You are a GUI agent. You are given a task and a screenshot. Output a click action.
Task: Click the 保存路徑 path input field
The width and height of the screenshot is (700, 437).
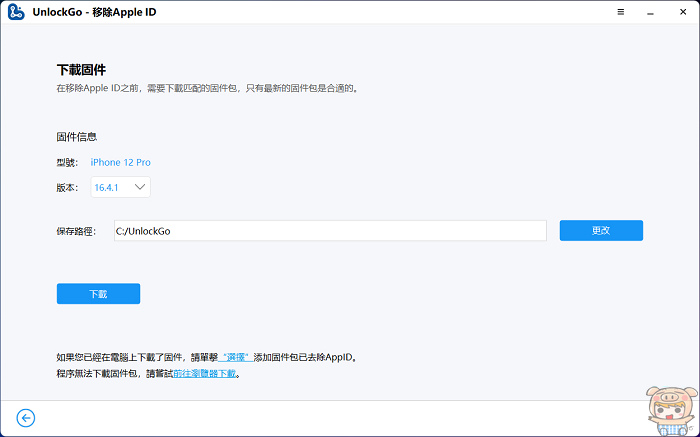tap(330, 231)
